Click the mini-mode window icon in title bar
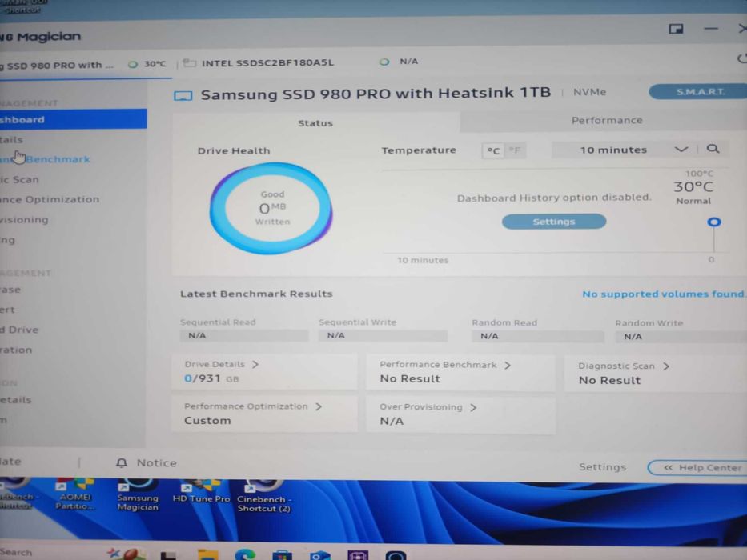Screen dimensions: 747x560 (x=676, y=29)
